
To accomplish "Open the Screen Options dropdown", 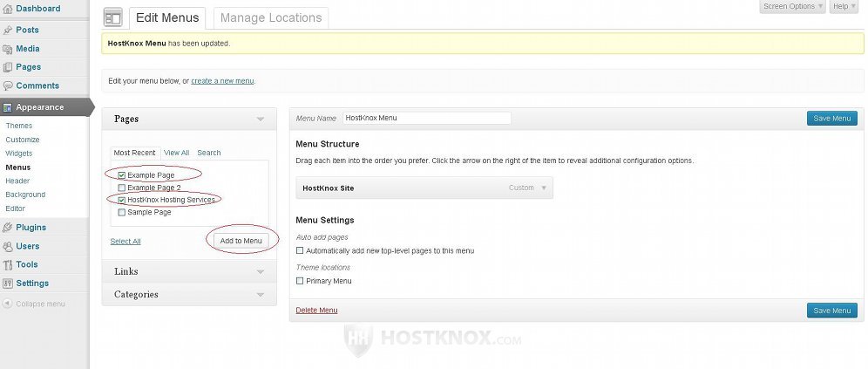I will click(792, 7).
